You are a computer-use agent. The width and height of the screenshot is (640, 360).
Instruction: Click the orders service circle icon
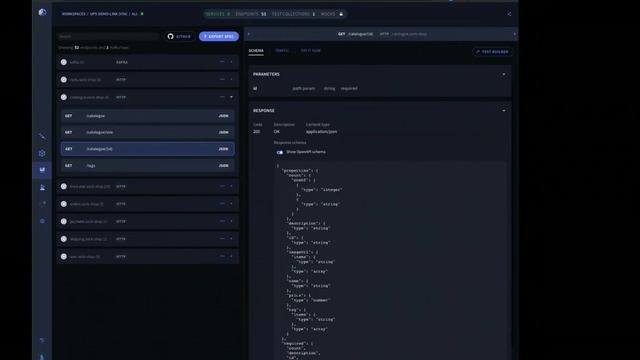64,204
